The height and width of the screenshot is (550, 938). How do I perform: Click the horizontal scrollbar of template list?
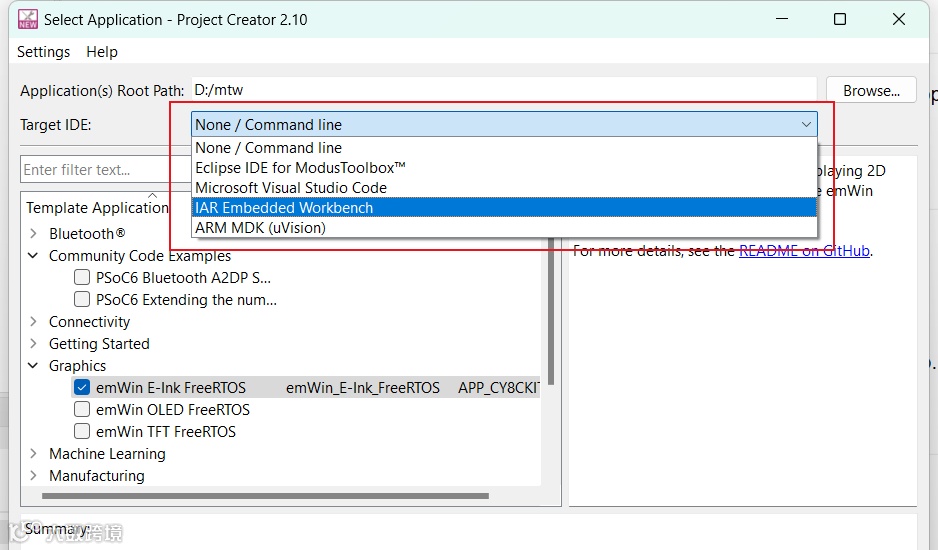(x=265, y=496)
